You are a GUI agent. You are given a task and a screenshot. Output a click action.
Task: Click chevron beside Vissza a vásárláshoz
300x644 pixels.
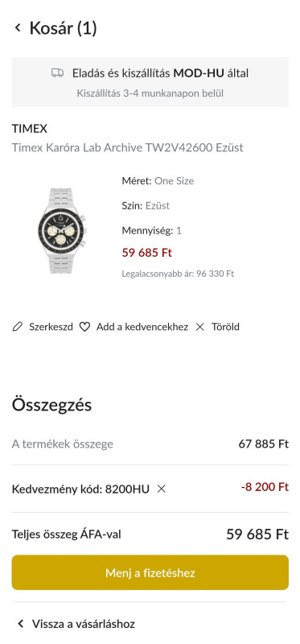(21, 625)
